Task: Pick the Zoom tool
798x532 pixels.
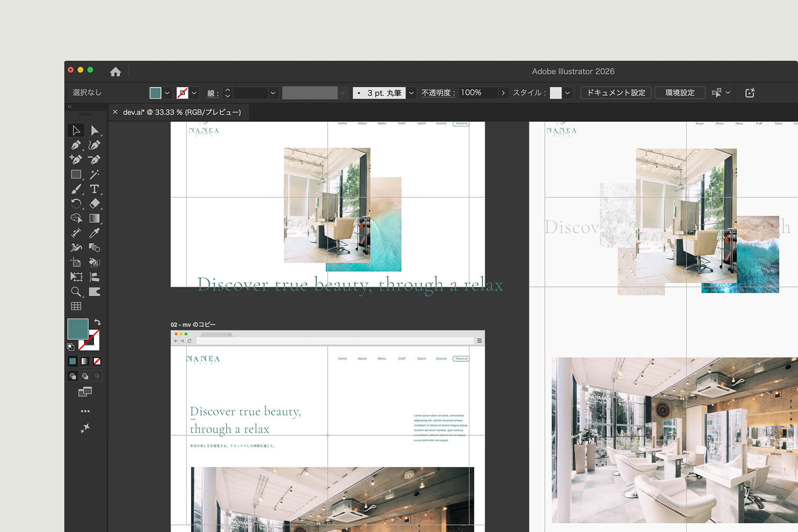Action: (76, 292)
